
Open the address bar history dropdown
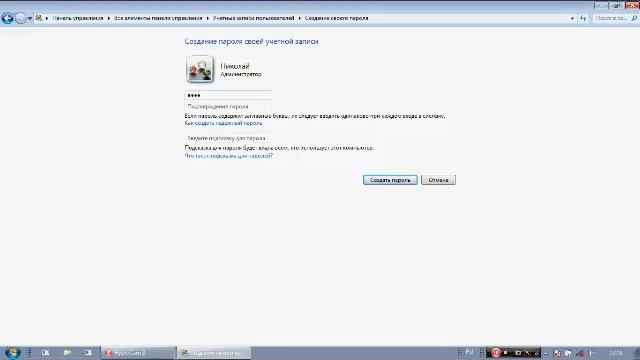pyautogui.click(x=572, y=18)
